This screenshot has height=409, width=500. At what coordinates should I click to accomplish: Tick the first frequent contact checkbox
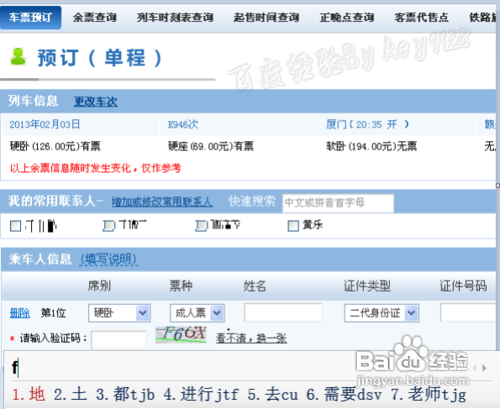(15, 226)
